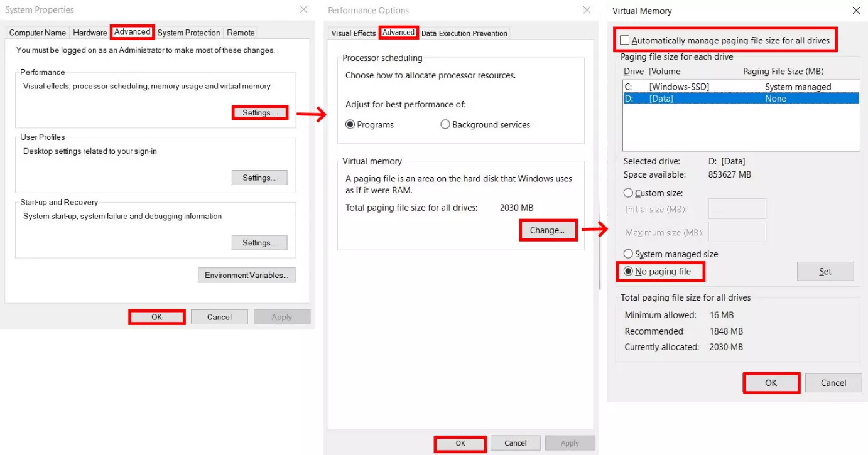Open User Profiles Settings
This screenshot has height=455, width=868.
click(x=259, y=178)
